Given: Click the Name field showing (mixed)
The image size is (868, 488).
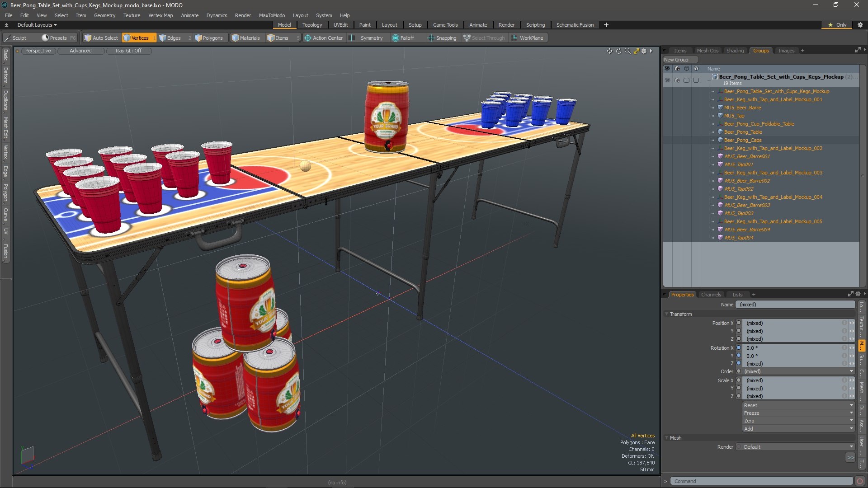Looking at the screenshot, I should click(x=796, y=305).
